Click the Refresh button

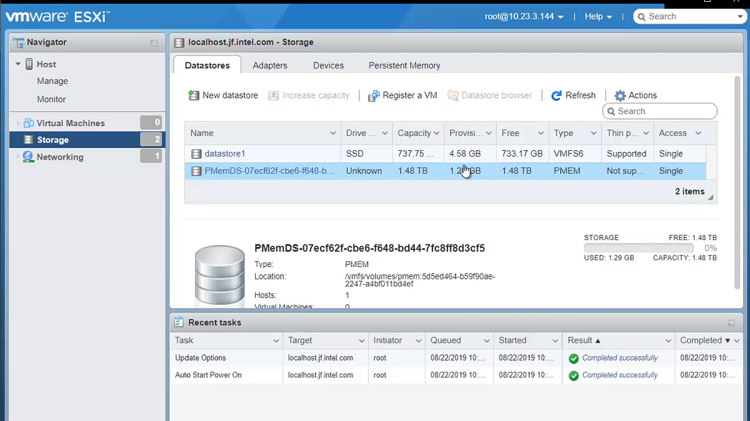click(x=573, y=96)
